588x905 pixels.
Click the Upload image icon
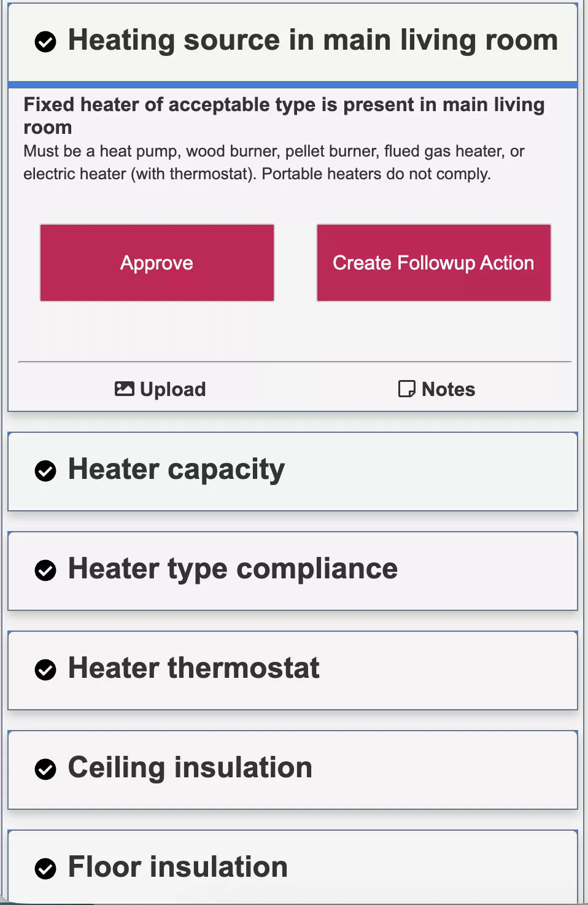coord(124,389)
